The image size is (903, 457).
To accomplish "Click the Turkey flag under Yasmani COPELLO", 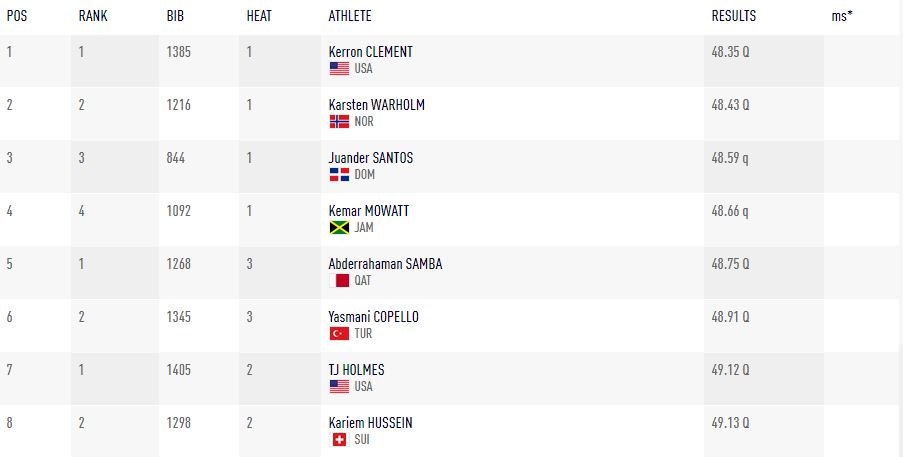I will [339, 333].
